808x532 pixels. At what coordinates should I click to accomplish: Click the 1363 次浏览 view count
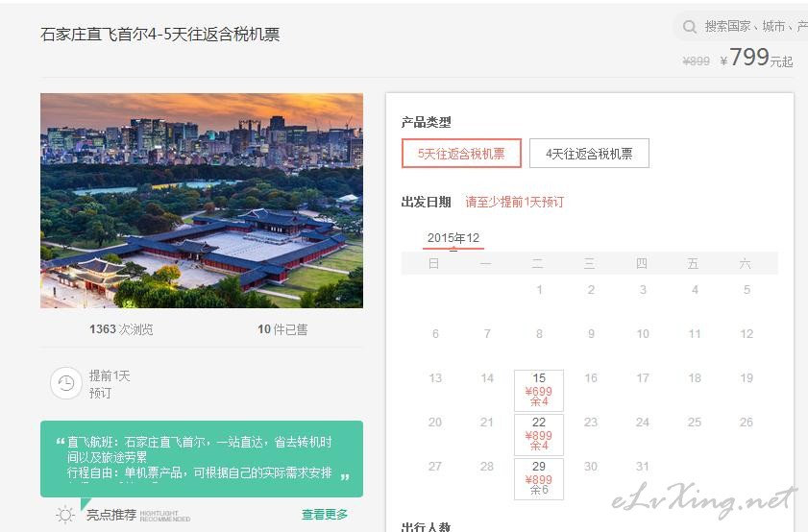pos(121,329)
